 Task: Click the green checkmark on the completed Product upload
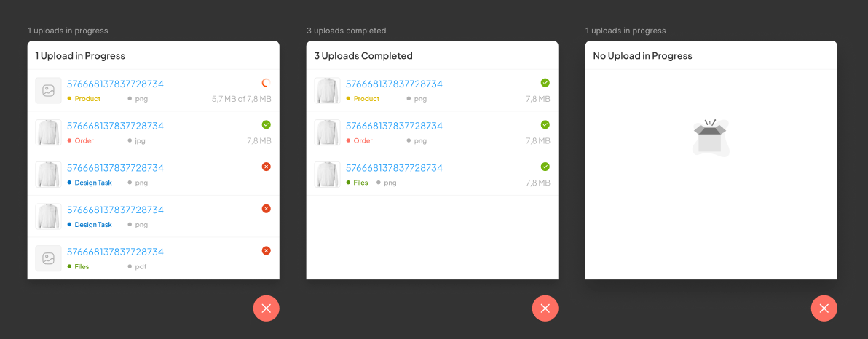[x=545, y=83]
